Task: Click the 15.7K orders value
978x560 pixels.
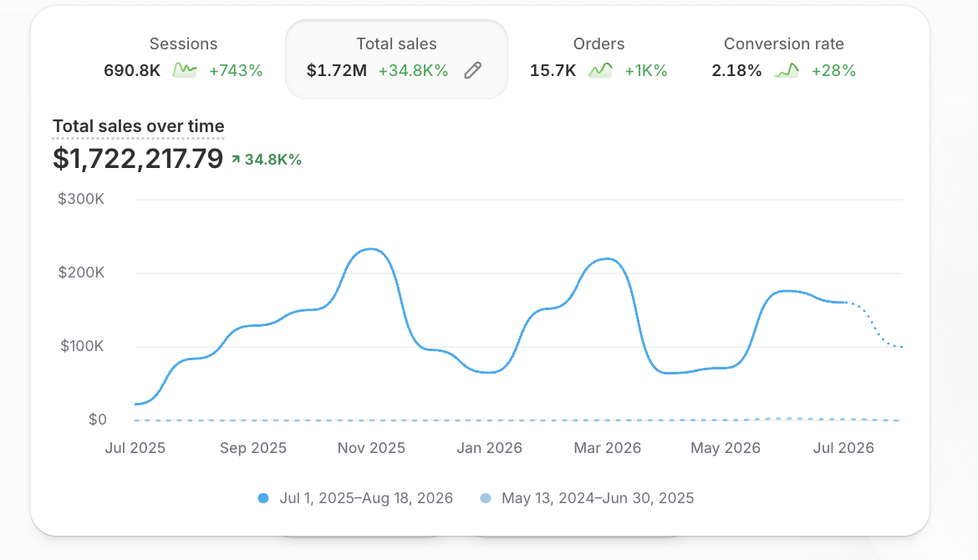Action: click(553, 70)
